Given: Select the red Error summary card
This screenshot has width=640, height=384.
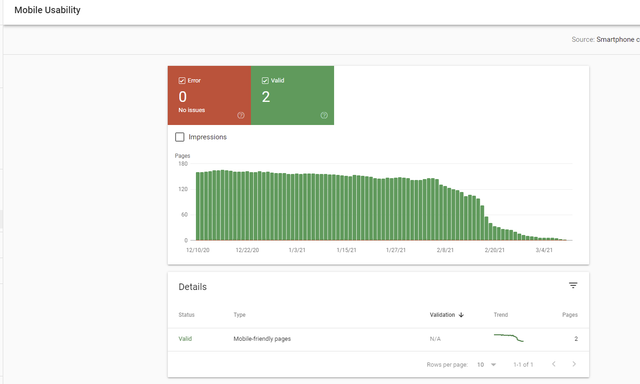Looking at the screenshot, I should coord(209,95).
